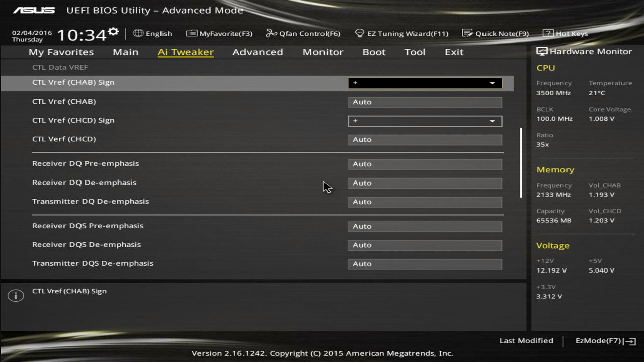Open Qfan Control(F6)
Image resolution: width=644 pixels, height=362 pixels.
click(303, 33)
